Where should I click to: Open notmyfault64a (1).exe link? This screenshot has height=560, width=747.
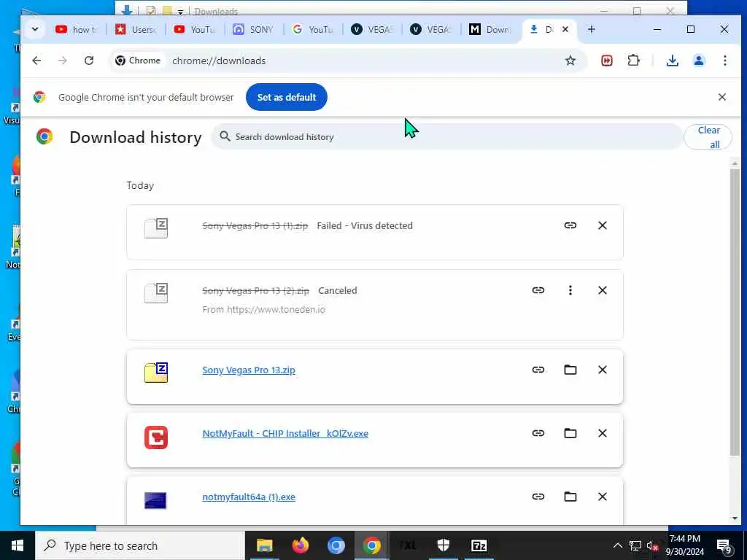(249, 497)
